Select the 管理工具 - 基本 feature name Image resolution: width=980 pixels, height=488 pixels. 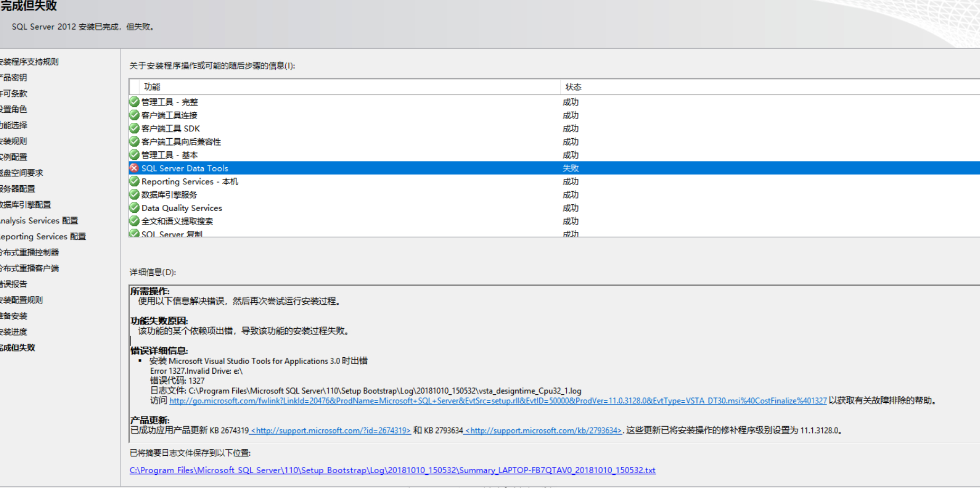tap(169, 155)
